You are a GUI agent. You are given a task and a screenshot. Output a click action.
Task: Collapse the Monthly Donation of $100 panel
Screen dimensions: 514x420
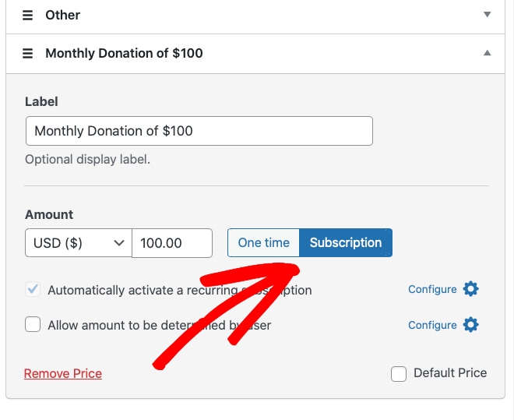coord(488,54)
